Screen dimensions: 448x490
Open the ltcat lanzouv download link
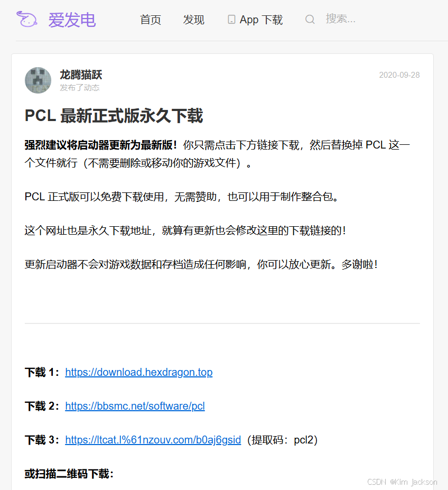(x=153, y=440)
